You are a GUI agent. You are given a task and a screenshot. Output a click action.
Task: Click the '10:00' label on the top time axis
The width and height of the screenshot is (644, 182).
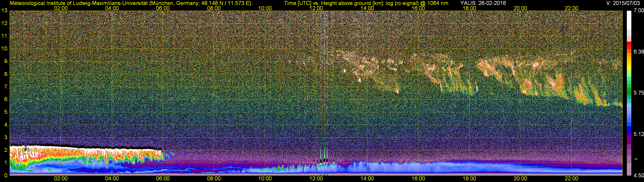click(265, 8)
